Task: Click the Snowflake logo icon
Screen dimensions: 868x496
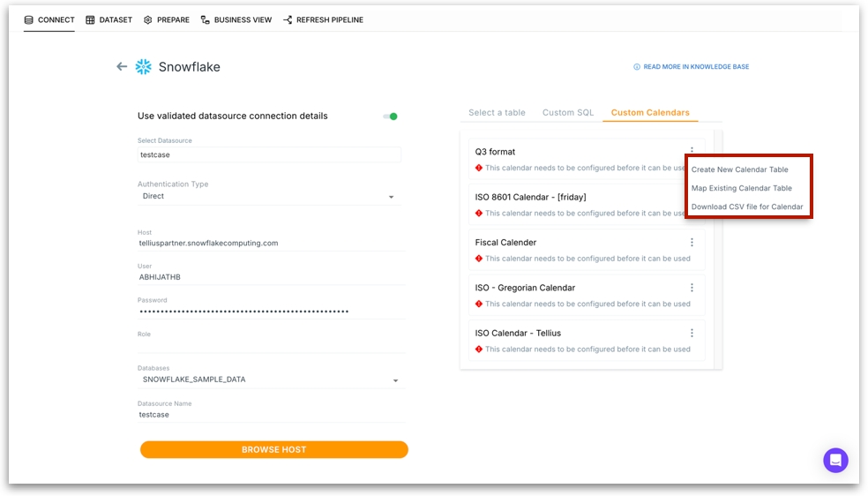Action: tap(143, 67)
